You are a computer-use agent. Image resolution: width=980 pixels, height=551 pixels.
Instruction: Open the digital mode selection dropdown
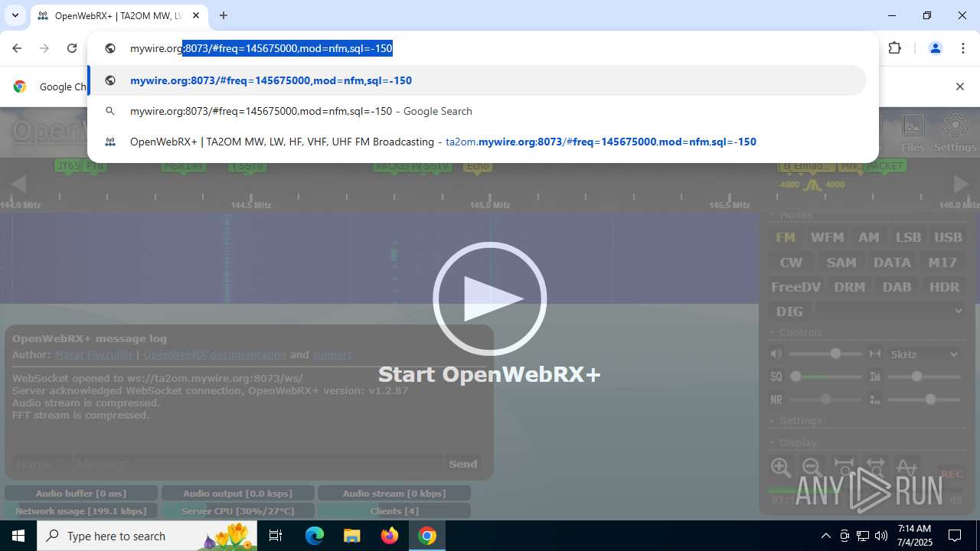tap(890, 311)
